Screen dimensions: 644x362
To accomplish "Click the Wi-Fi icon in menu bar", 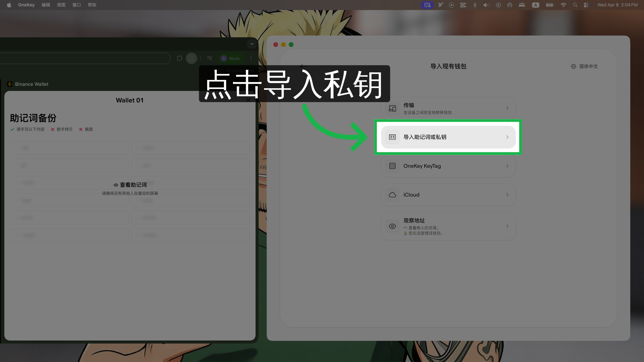I will tap(563, 5).
